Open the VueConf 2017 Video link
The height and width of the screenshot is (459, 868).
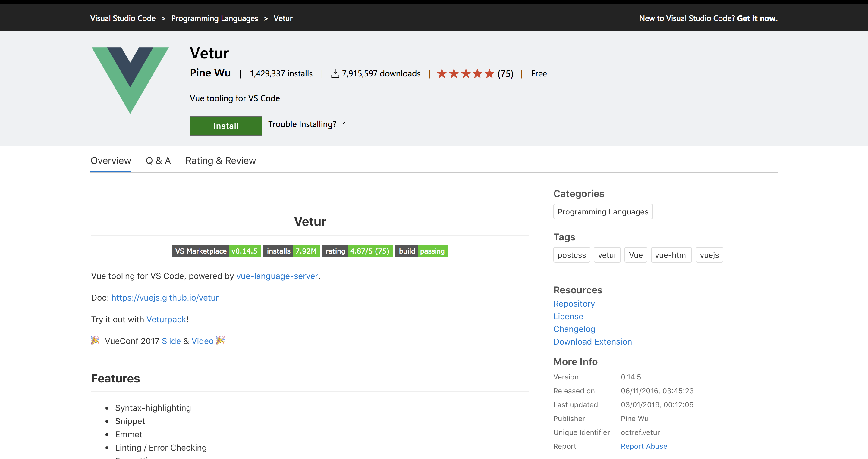pyautogui.click(x=203, y=341)
